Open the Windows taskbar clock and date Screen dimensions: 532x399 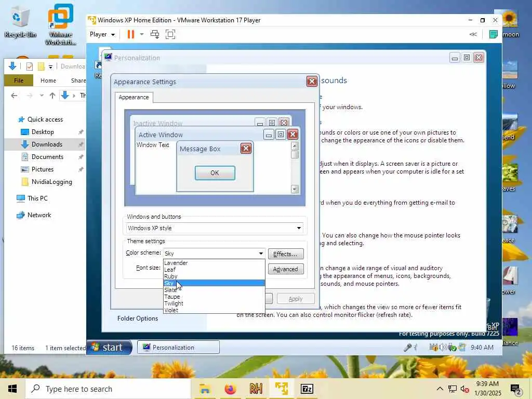487,389
